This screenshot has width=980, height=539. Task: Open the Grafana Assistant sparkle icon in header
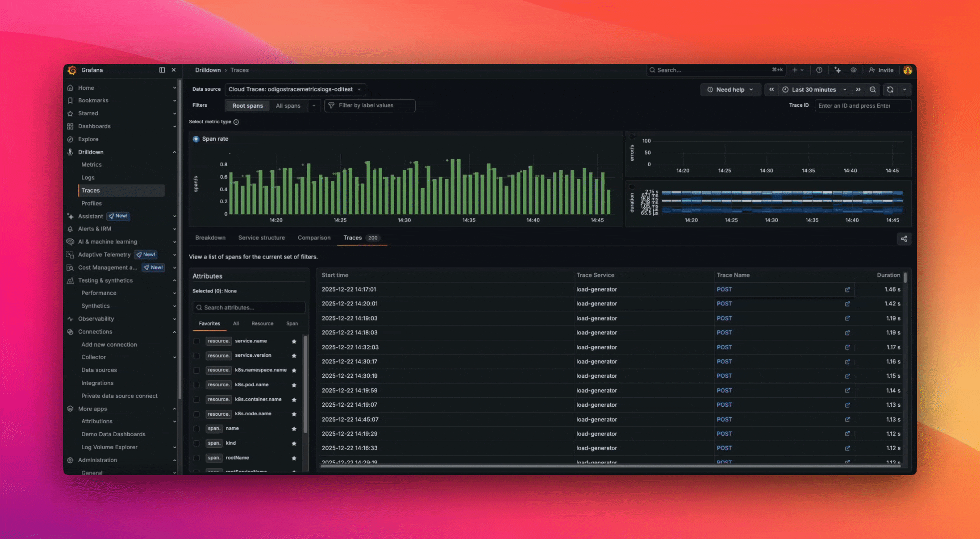click(x=838, y=70)
